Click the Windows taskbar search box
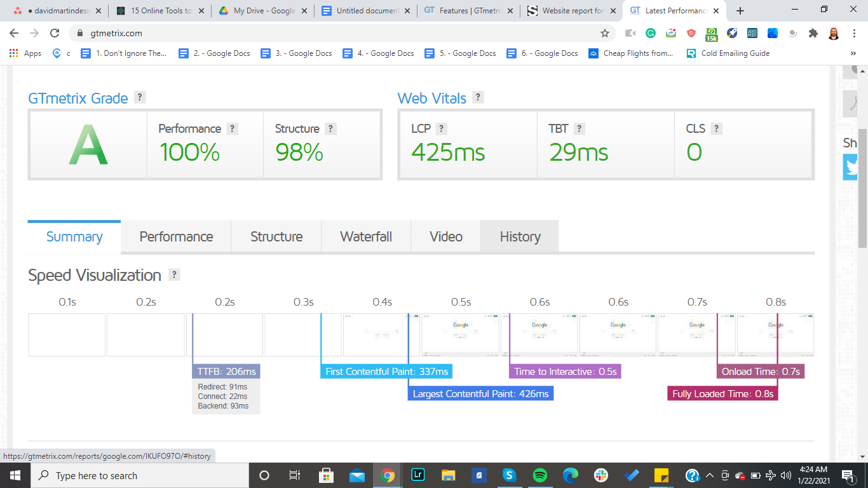This screenshot has height=488, width=868. pos(139,475)
